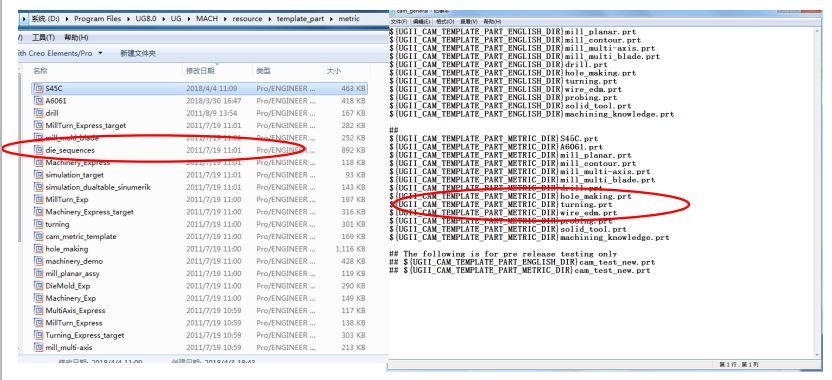Screen dimensions: 832x380
Task: Click the Notepad vertical scrollbar
Action: pos(818,193)
